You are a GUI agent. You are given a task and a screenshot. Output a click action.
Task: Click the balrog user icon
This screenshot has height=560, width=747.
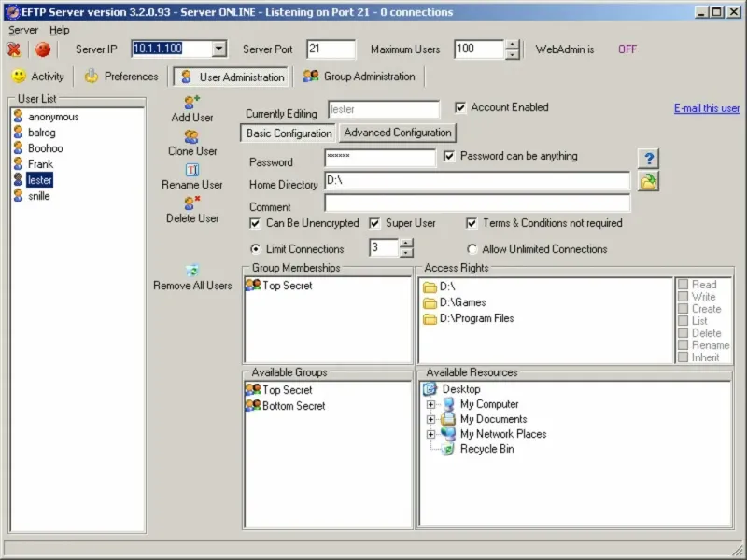coord(18,132)
